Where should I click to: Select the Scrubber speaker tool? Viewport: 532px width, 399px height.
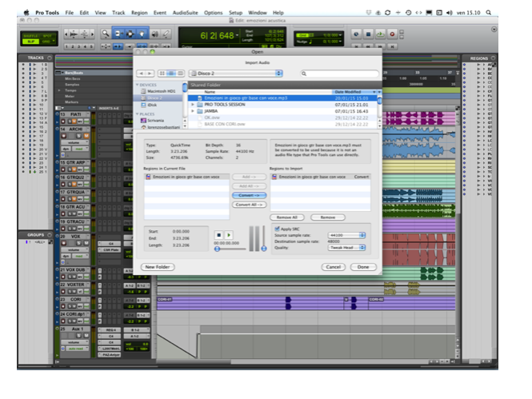coord(154,34)
